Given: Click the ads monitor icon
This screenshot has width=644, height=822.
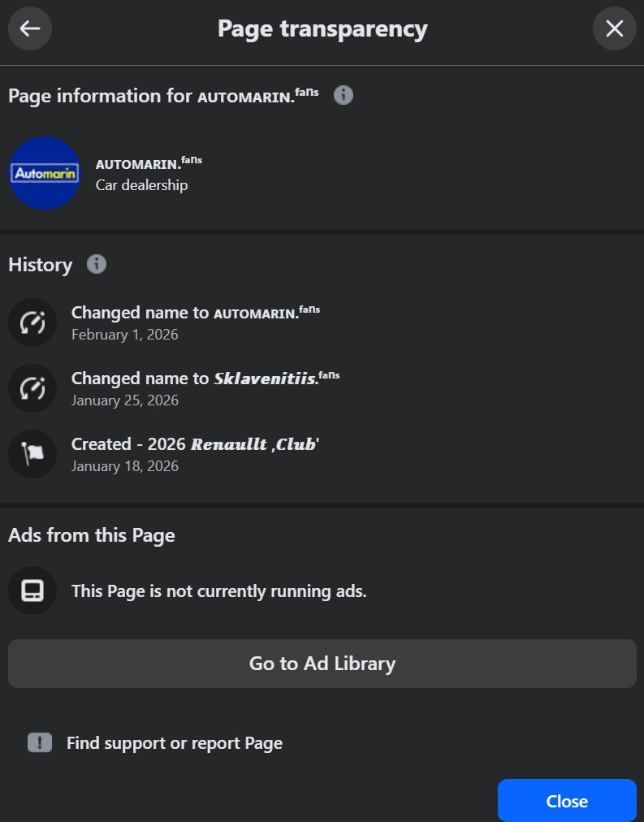Looking at the screenshot, I should pyautogui.click(x=32, y=591).
